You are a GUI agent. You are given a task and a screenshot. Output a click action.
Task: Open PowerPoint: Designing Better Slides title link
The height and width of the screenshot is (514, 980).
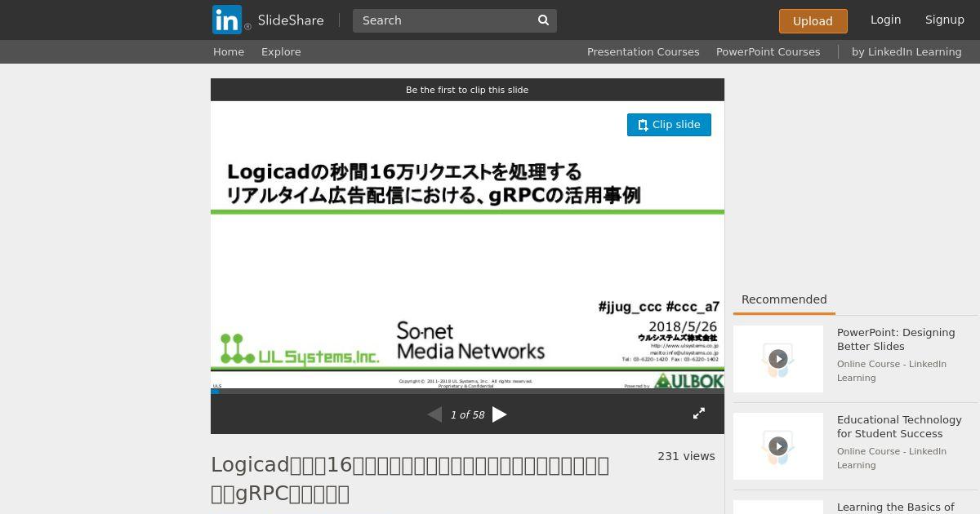pos(896,339)
